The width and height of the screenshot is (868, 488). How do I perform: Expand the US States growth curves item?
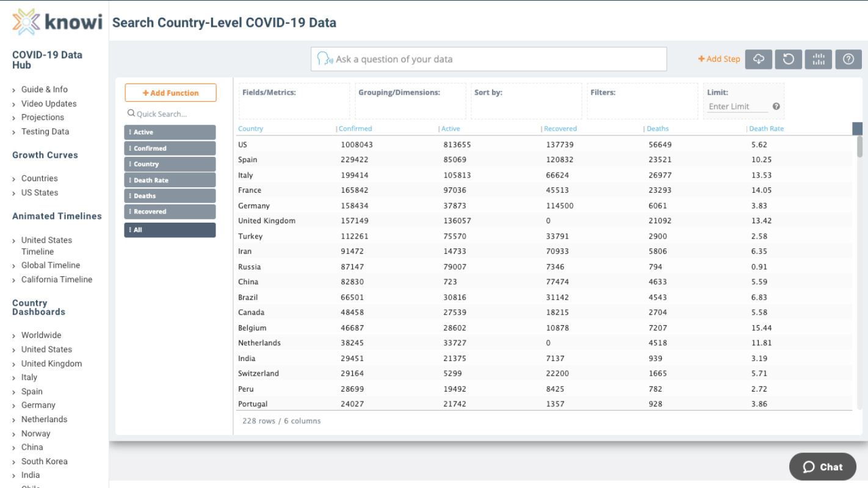(x=40, y=192)
